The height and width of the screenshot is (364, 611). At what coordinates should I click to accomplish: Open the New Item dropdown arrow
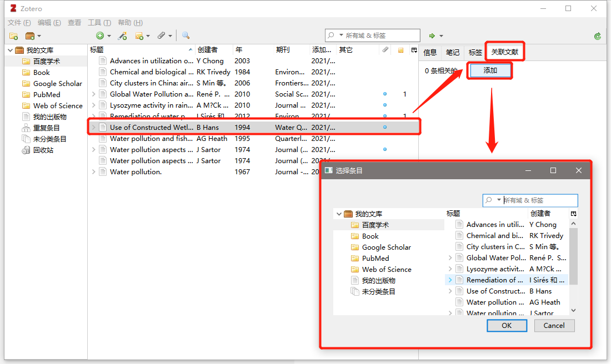tap(109, 36)
